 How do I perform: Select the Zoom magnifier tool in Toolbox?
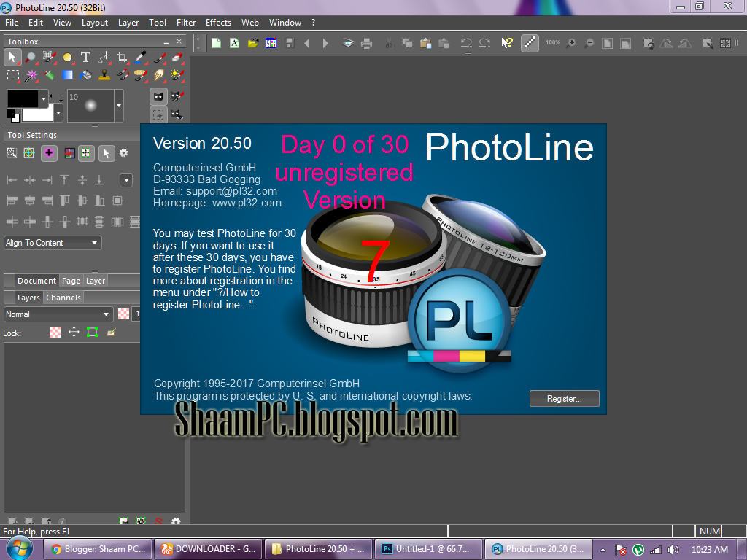click(31, 58)
